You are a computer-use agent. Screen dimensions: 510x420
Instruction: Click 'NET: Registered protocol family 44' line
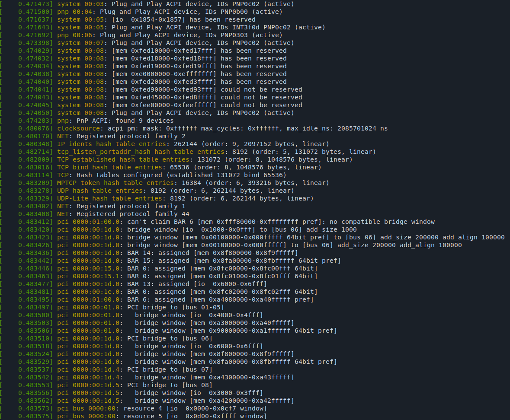click(123, 214)
